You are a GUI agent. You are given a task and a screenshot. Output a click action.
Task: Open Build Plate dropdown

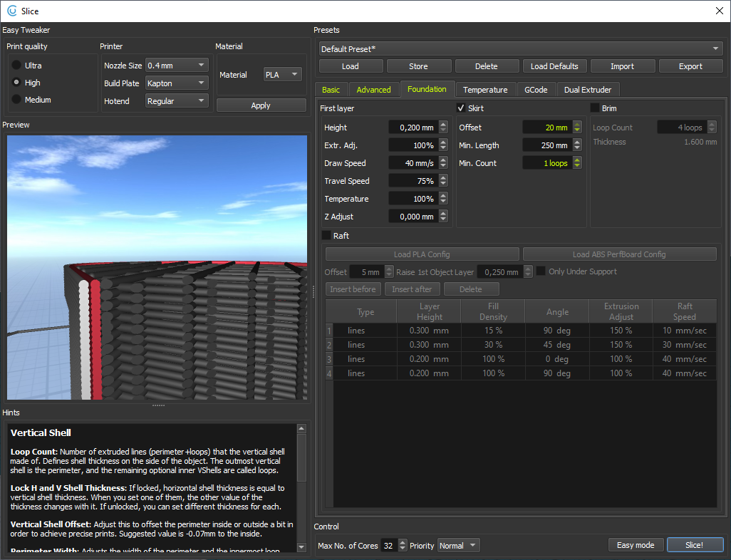click(177, 83)
